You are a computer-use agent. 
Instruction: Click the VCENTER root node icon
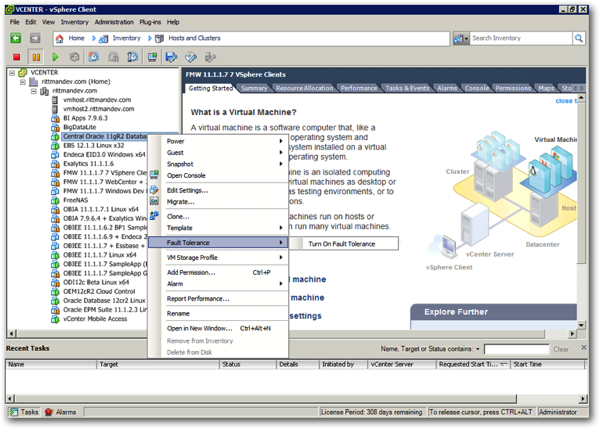pyautogui.click(x=23, y=72)
